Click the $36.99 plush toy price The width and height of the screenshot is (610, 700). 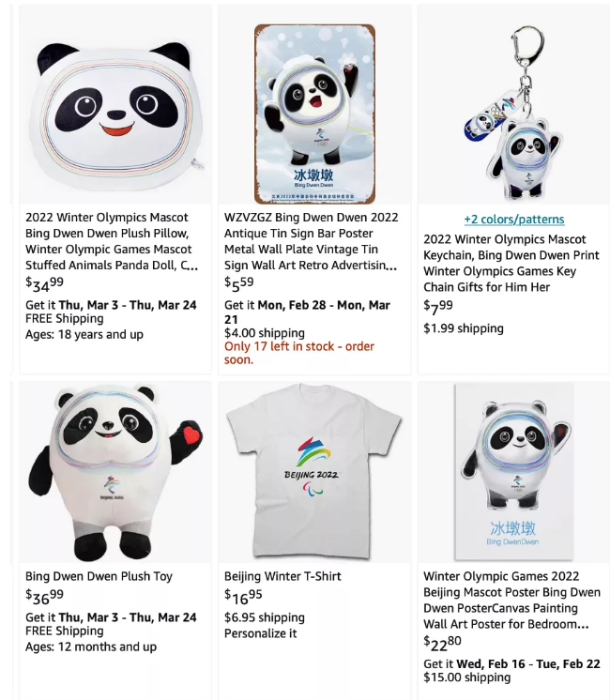pyautogui.click(x=44, y=596)
